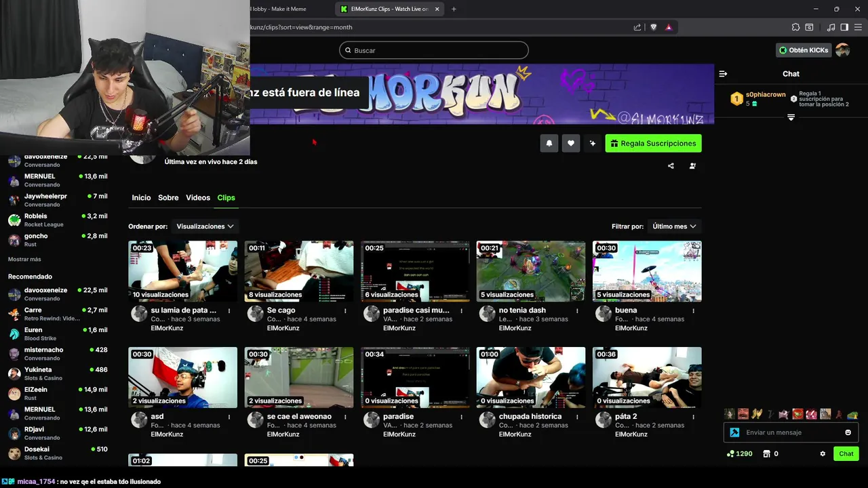Open options menu for 'no tenia dash' clip

(x=577, y=310)
